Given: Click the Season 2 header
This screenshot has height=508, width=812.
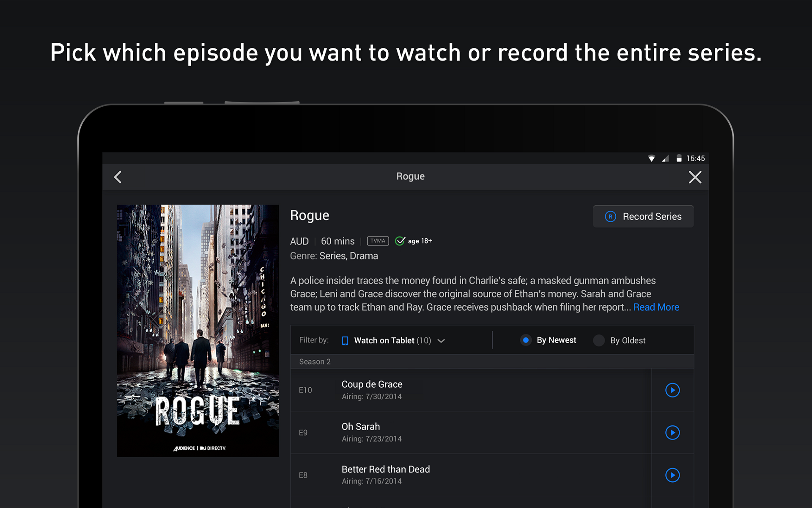Looking at the screenshot, I should 315,362.
